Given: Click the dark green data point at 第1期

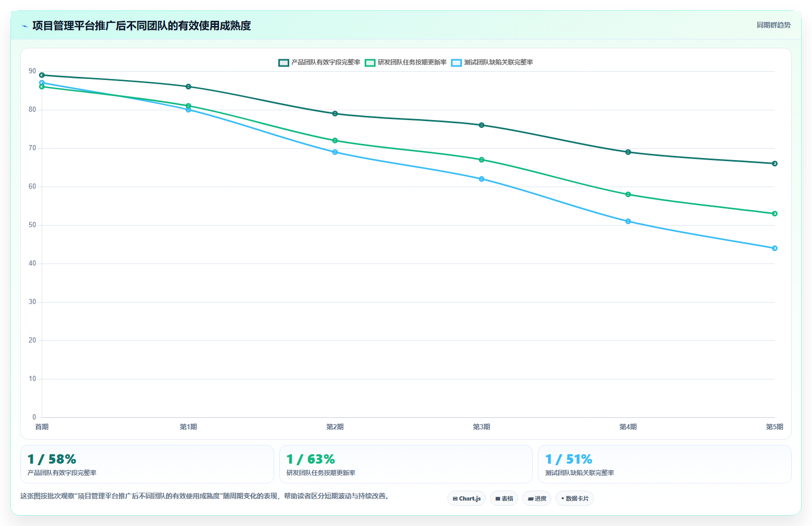Looking at the screenshot, I should click(x=188, y=87).
